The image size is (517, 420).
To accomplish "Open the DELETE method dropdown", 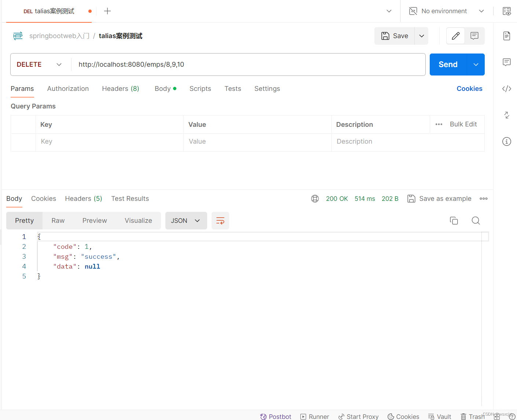I will (40, 65).
